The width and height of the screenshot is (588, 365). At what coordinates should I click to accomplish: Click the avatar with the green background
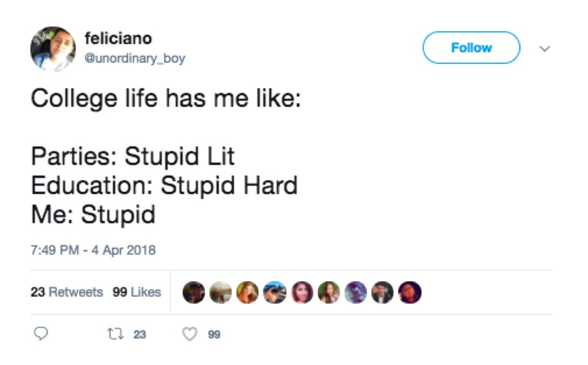click(328, 292)
